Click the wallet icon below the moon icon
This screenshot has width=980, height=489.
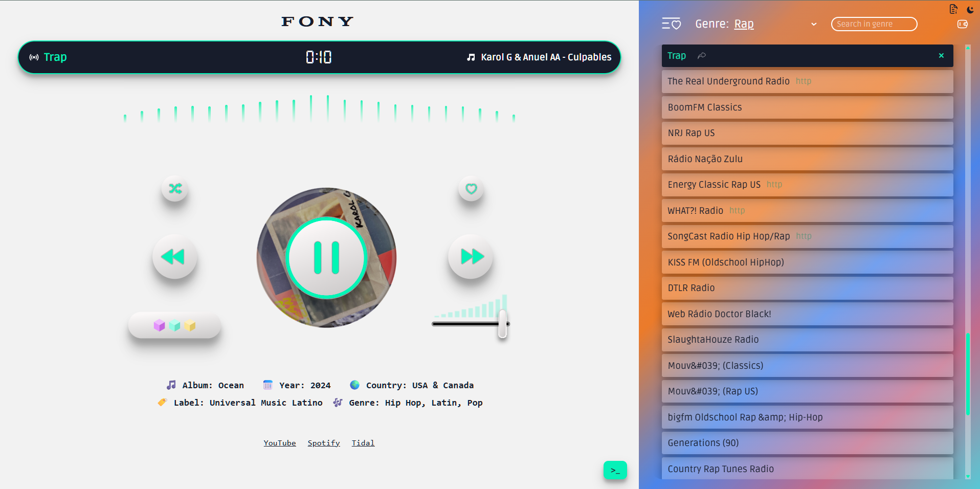click(x=962, y=24)
